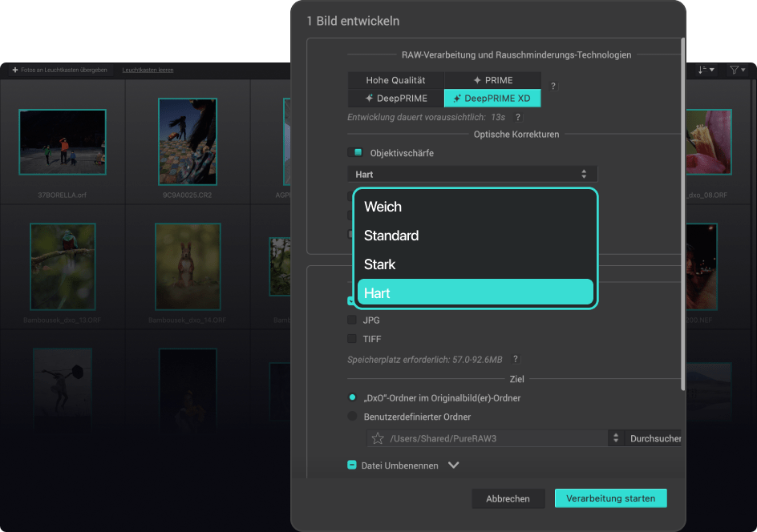Select the Hohe Qualität processing mode
This screenshot has width=757, height=532.
click(x=396, y=80)
